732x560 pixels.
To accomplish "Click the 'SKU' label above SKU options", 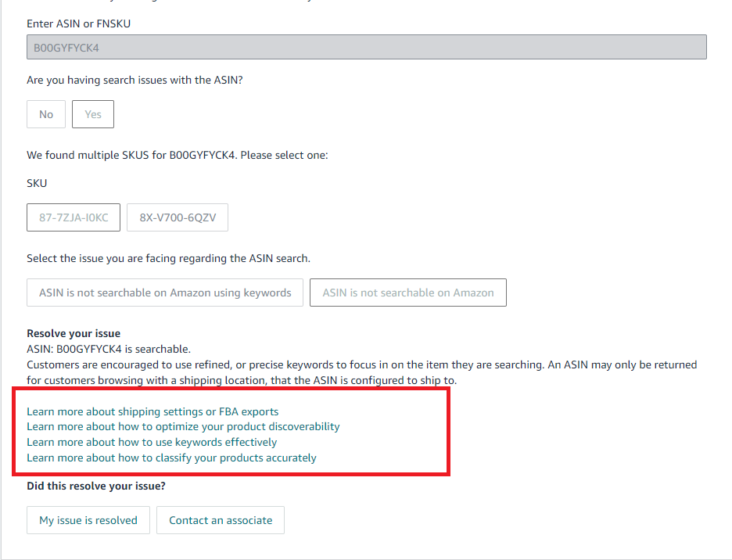I will pos(37,183).
